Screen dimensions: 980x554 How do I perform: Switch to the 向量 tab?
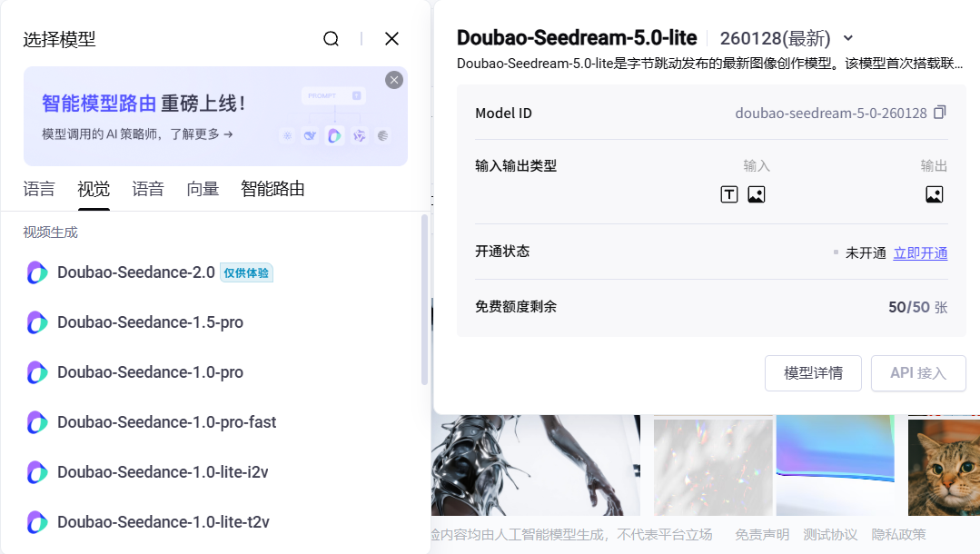tap(203, 189)
